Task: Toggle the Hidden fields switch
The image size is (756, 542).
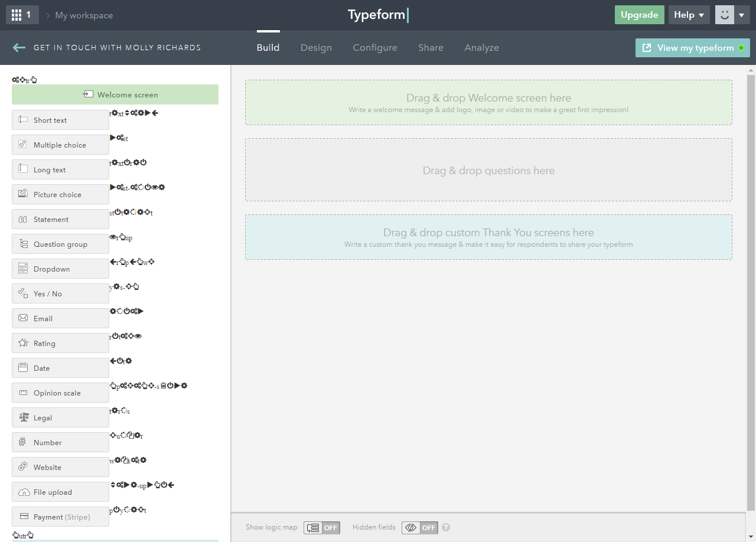Action: [x=420, y=527]
